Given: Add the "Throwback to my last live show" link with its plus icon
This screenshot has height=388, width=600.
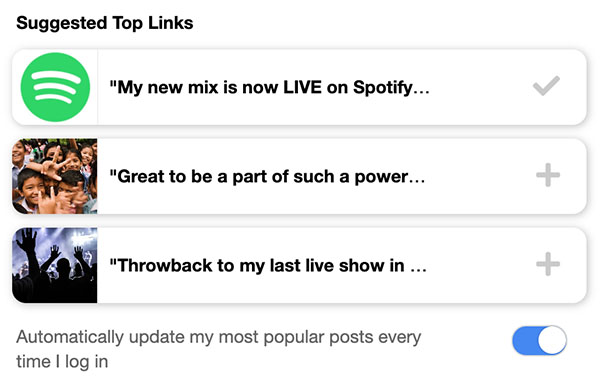Looking at the screenshot, I should coord(548,264).
